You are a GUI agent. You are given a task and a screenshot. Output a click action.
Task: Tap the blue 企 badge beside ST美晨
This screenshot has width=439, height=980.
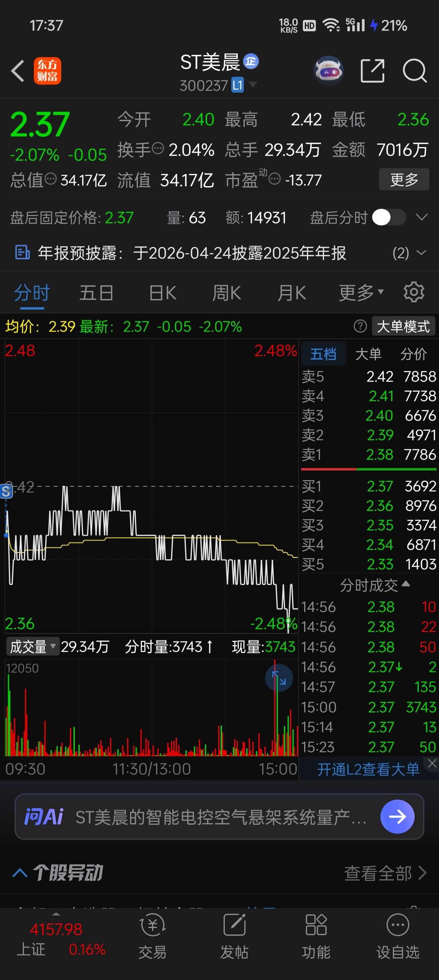click(x=251, y=61)
